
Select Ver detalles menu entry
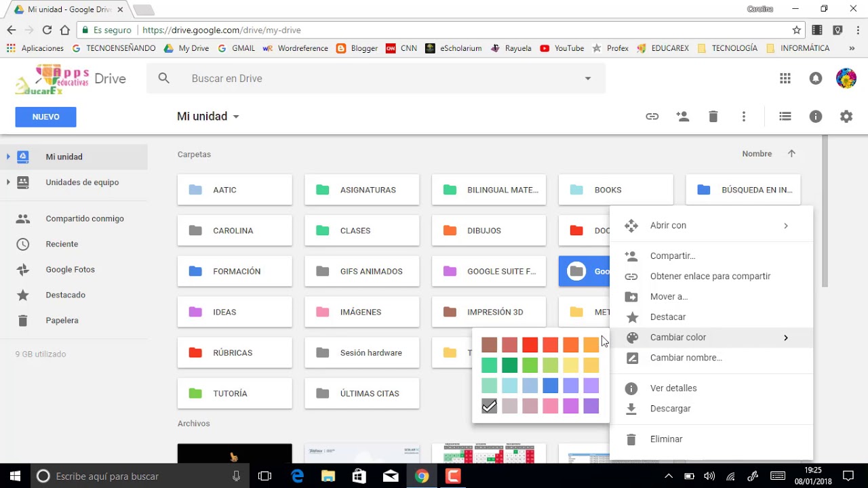[711, 388]
